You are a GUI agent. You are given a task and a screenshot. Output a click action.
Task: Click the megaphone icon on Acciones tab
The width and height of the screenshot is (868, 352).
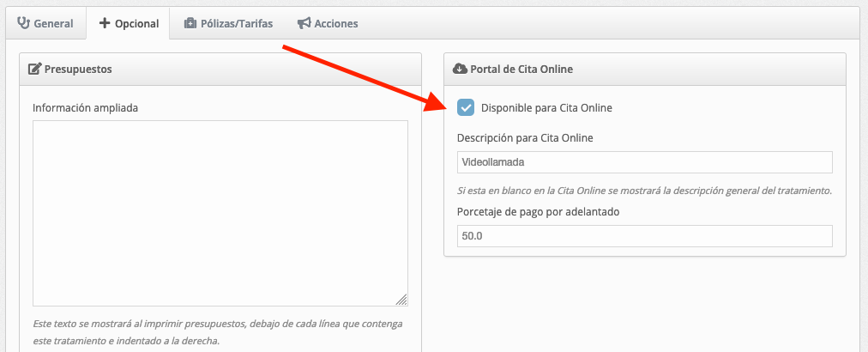click(x=304, y=23)
